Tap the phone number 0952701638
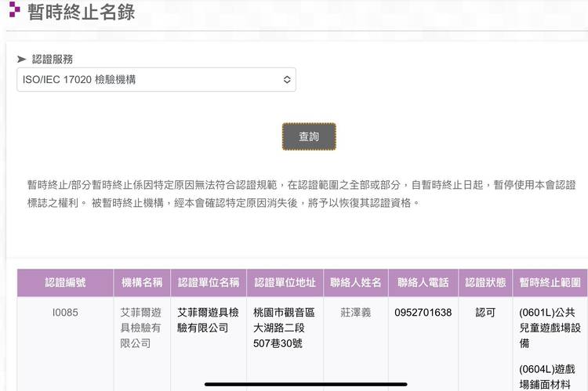588x391 pixels. tap(423, 313)
